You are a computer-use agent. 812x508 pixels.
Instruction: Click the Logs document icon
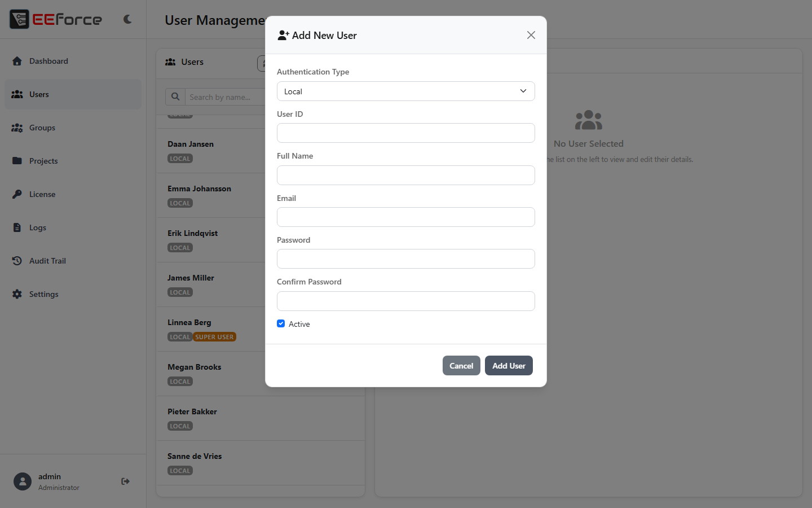coord(17,227)
